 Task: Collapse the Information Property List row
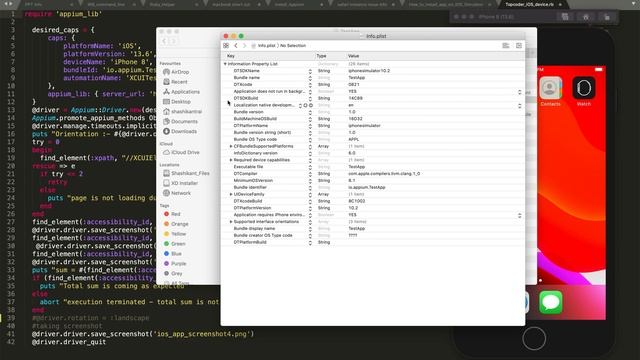[x=225, y=64]
